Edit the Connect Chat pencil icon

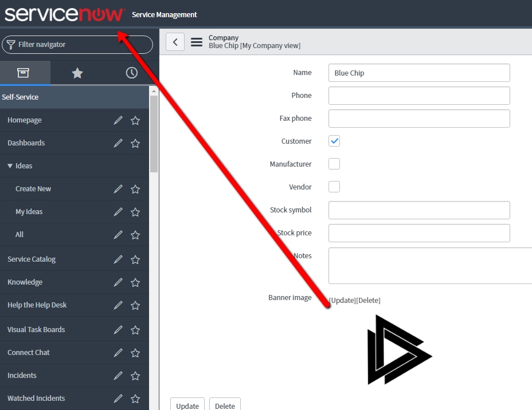tap(118, 353)
